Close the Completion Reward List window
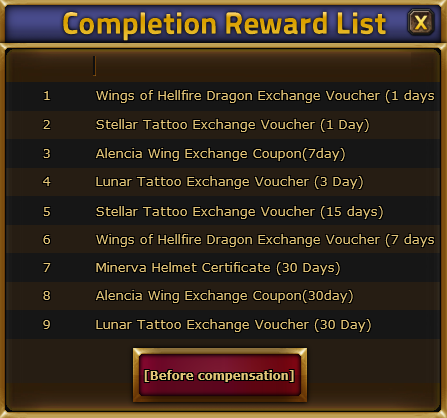Image resolution: width=447 pixels, height=418 pixels. [421, 22]
